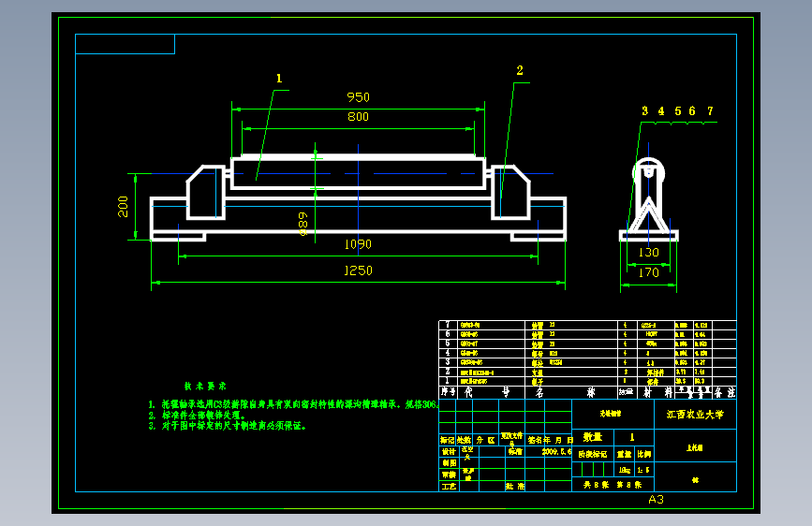Click the 重量 weight label
The image size is (812, 526).
pyautogui.click(x=624, y=454)
